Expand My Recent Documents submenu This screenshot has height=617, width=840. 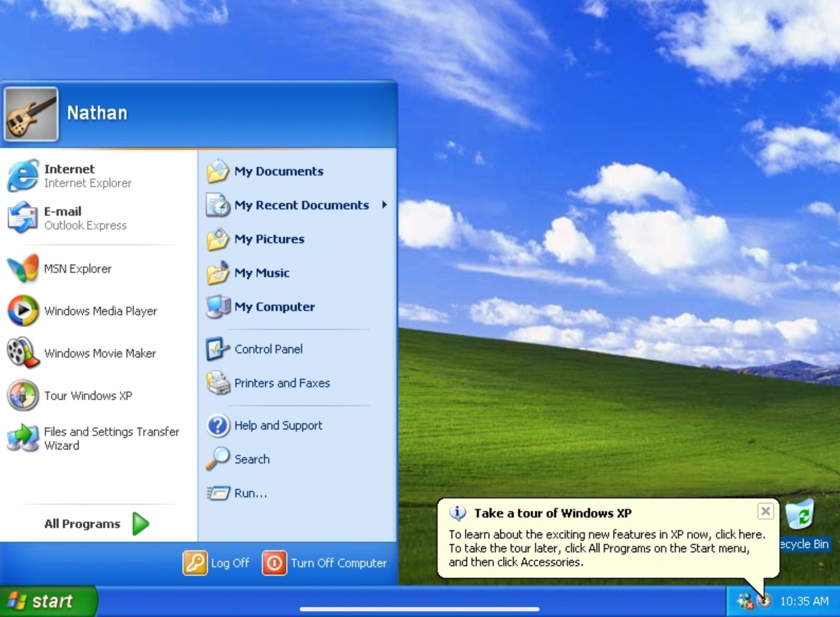(301, 205)
